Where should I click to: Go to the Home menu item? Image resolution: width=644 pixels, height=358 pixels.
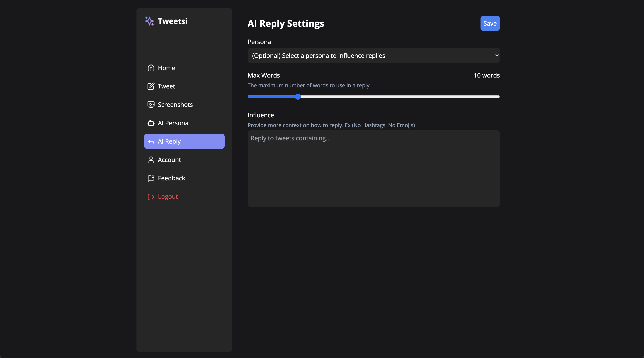pyautogui.click(x=167, y=68)
